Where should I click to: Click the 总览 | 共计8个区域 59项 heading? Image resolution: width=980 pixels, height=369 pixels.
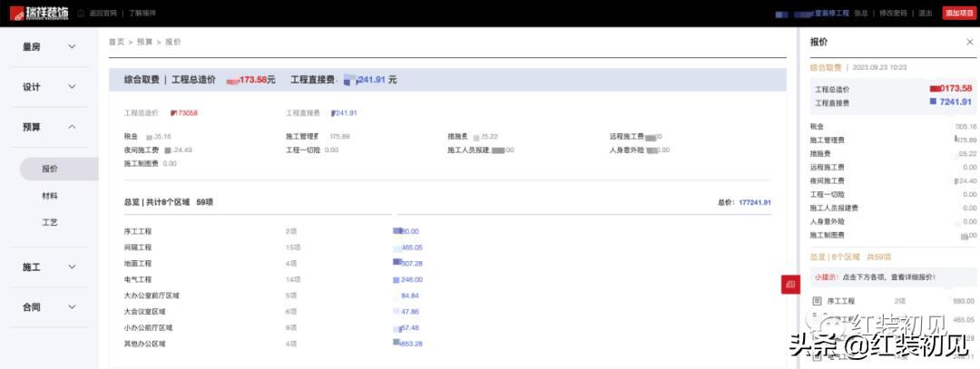169,202
